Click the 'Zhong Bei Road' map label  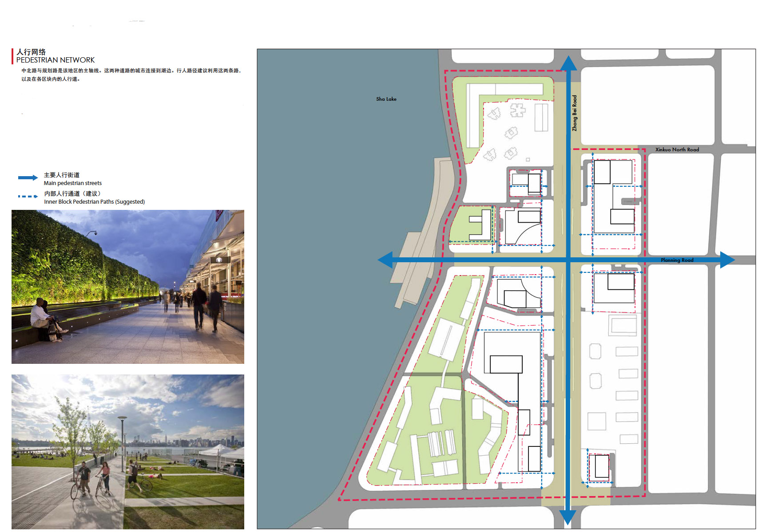(575, 113)
